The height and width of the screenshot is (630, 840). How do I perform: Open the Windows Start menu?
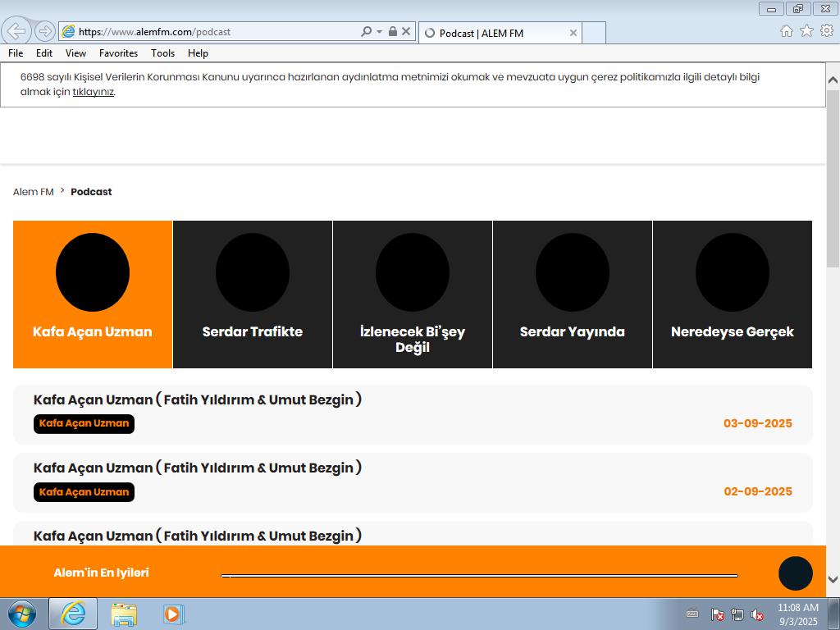point(21,614)
